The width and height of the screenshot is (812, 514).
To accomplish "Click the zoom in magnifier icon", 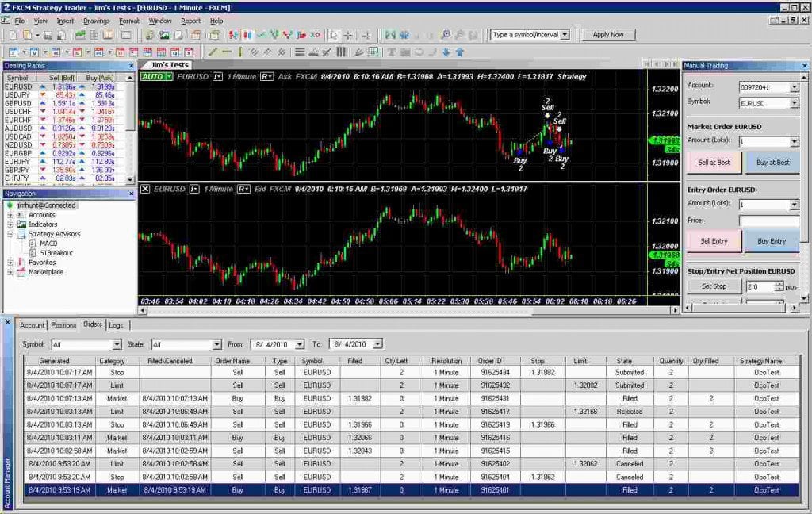I will pos(446,35).
